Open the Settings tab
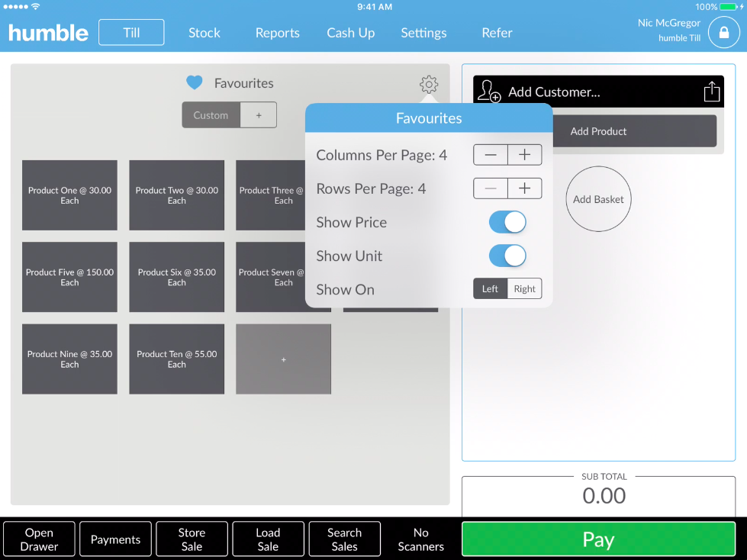Viewport: 747px width, 560px height. 423,33
